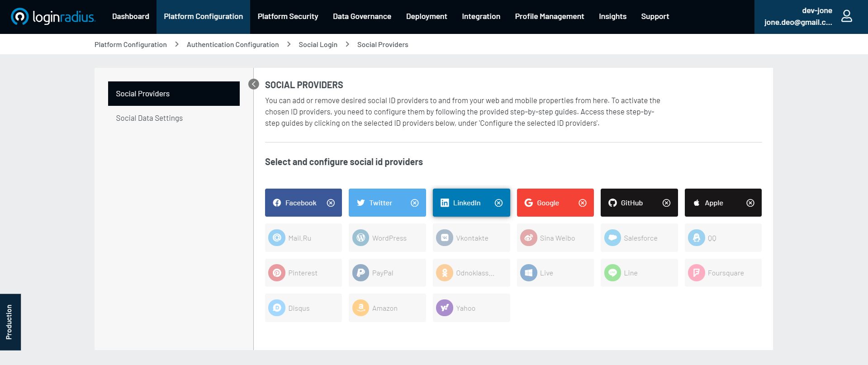The width and height of the screenshot is (868, 365).
Task: Open the dev-jone account menu
Action: click(798, 17)
